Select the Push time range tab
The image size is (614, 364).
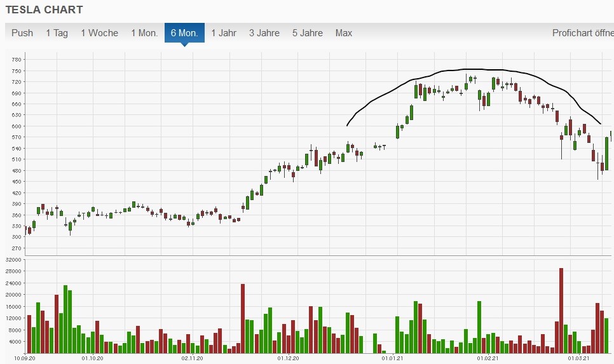[22, 33]
